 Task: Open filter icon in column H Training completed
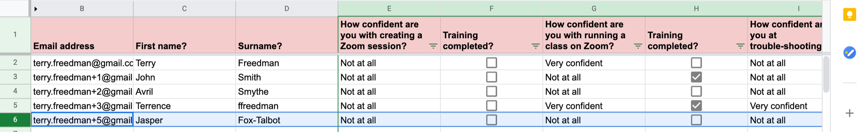tap(740, 46)
